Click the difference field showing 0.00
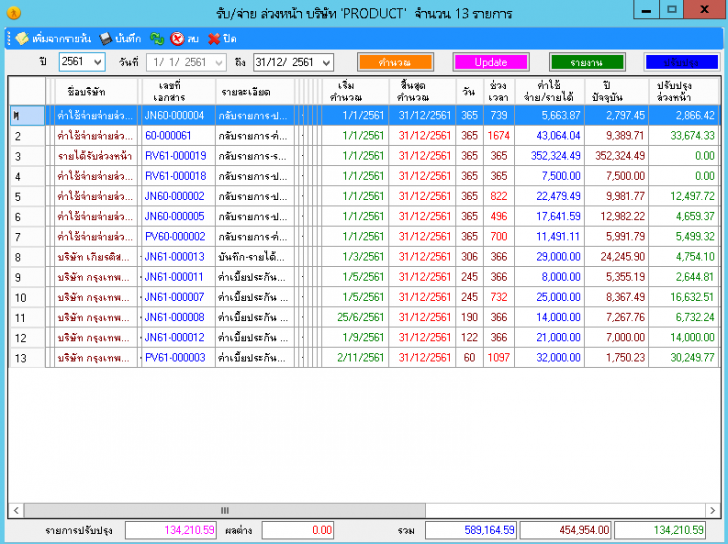The image size is (728, 544). click(x=298, y=530)
